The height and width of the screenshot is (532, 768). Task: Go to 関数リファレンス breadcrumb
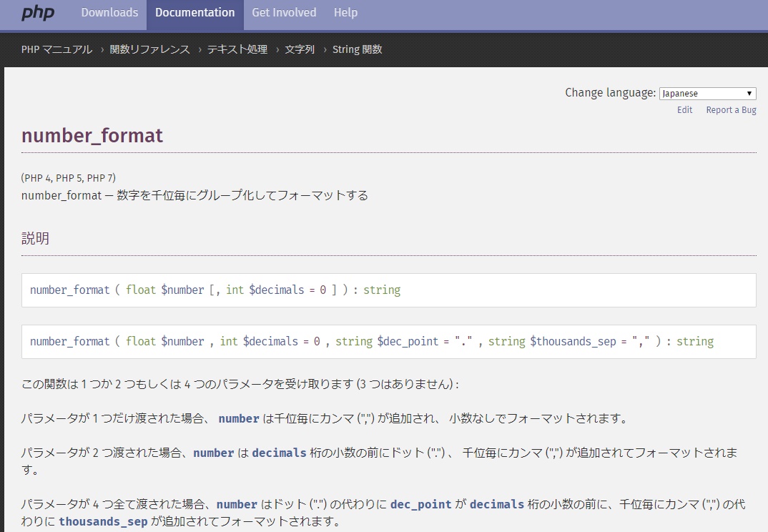(150, 49)
